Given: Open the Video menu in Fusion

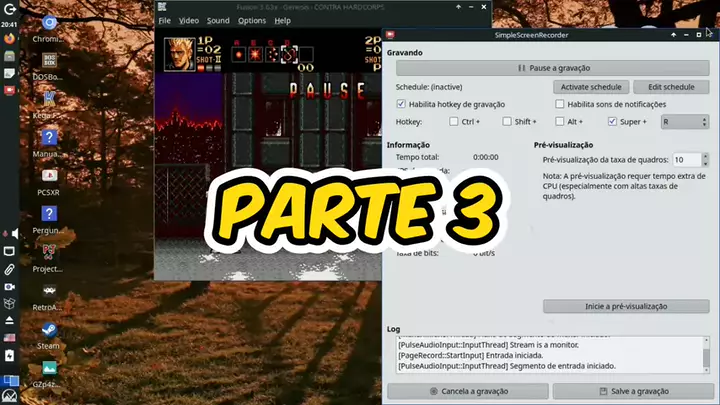Looking at the screenshot, I should point(189,21).
